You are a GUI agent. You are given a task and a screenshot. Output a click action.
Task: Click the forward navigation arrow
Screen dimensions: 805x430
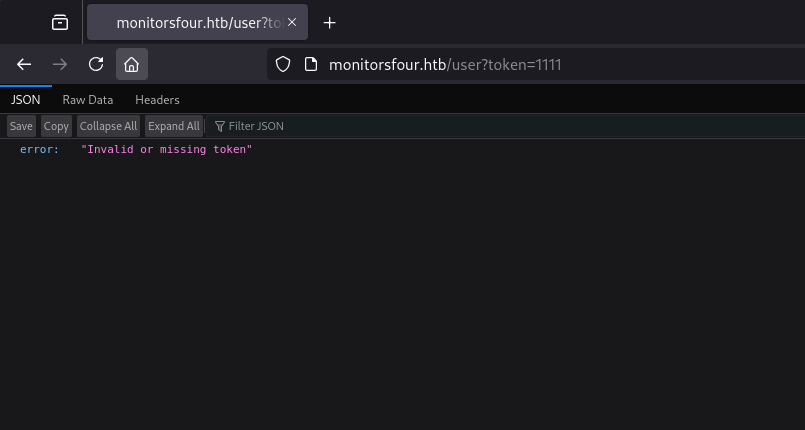pos(60,65)
